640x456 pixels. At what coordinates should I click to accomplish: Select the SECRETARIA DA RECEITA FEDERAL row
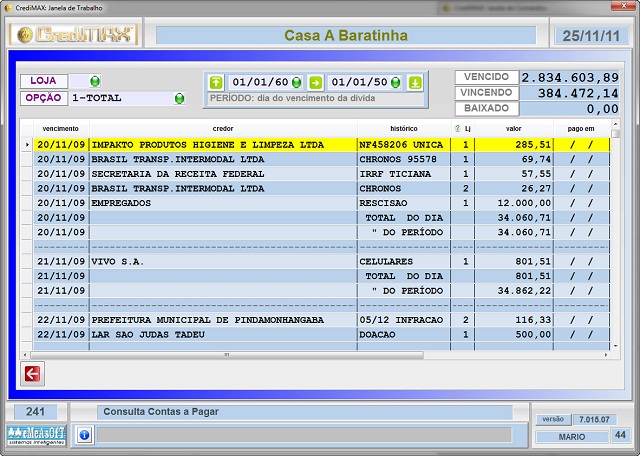point(223,173)
